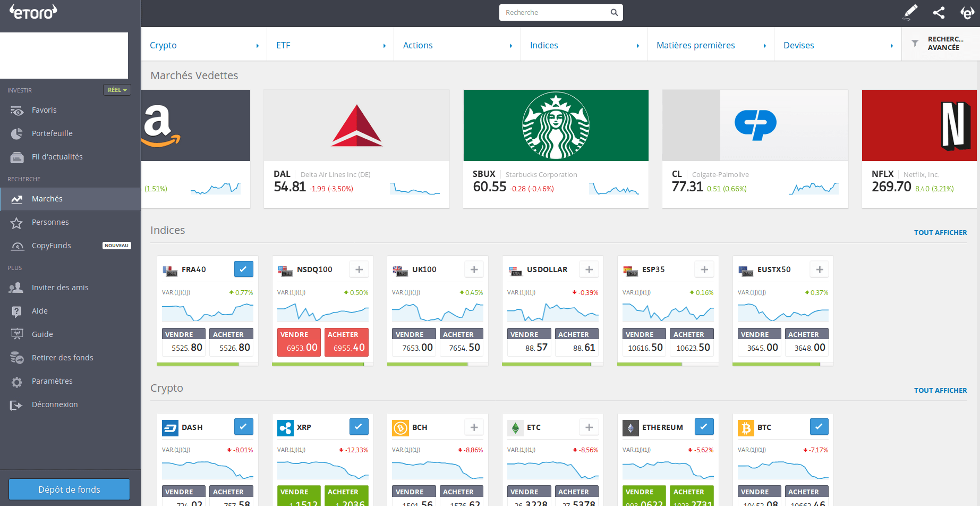Click the ETC diamond logo
This screenshot has height=506, width=980.
[x=515, y=427]
